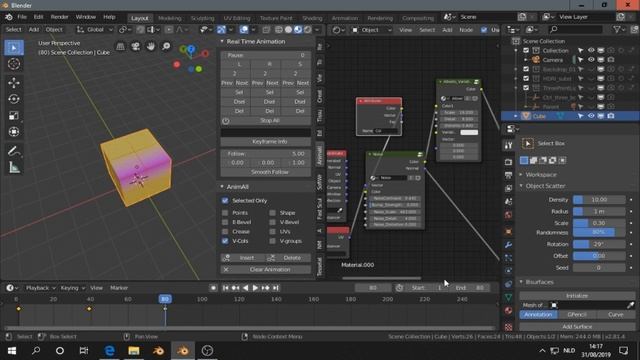
Task: Open the Keying dropdown in timeline
Action: pyautogui.click(x=72, y=288)
